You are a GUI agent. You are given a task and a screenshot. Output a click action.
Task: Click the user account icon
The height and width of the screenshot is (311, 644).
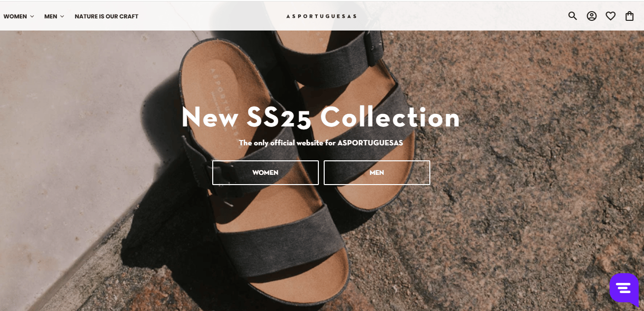592,16
